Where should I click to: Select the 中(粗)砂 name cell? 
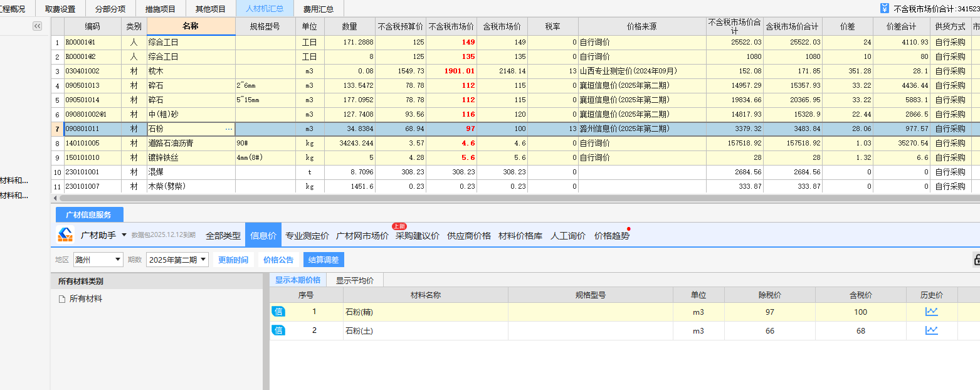[x=191, y=114]
